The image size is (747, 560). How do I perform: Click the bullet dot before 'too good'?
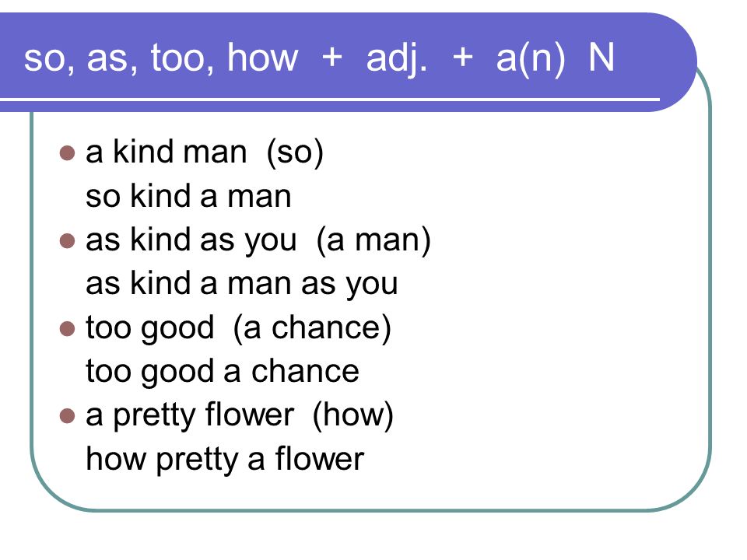(x=67, y=328)
